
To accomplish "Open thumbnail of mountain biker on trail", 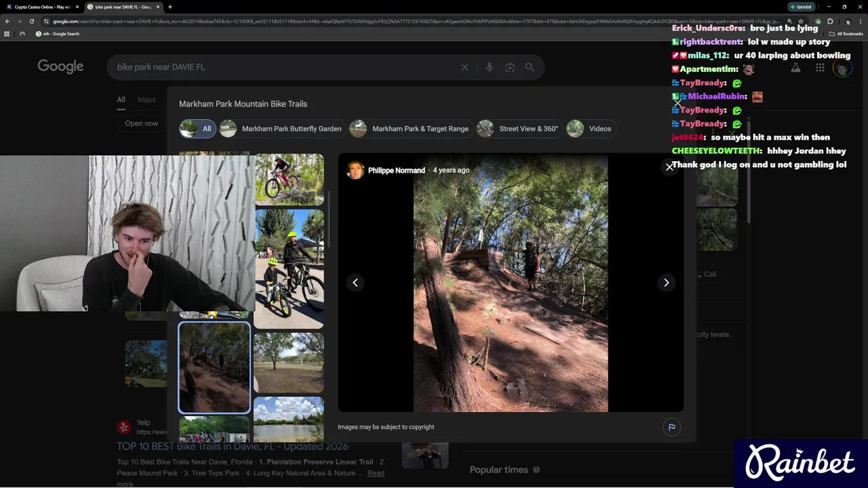I will 290,180.
